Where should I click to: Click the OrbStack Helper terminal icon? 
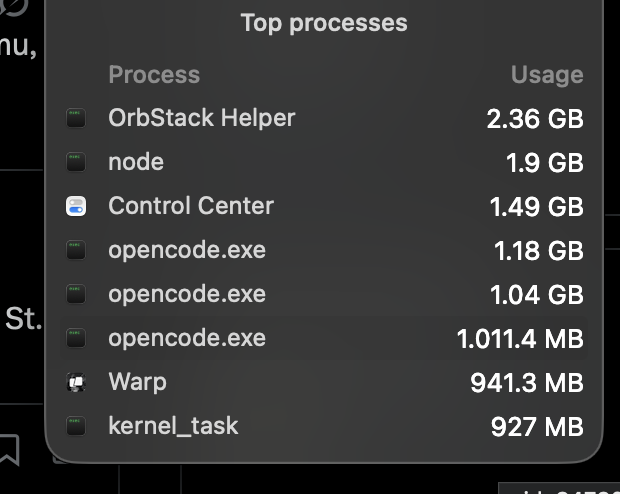coord(76,118)
